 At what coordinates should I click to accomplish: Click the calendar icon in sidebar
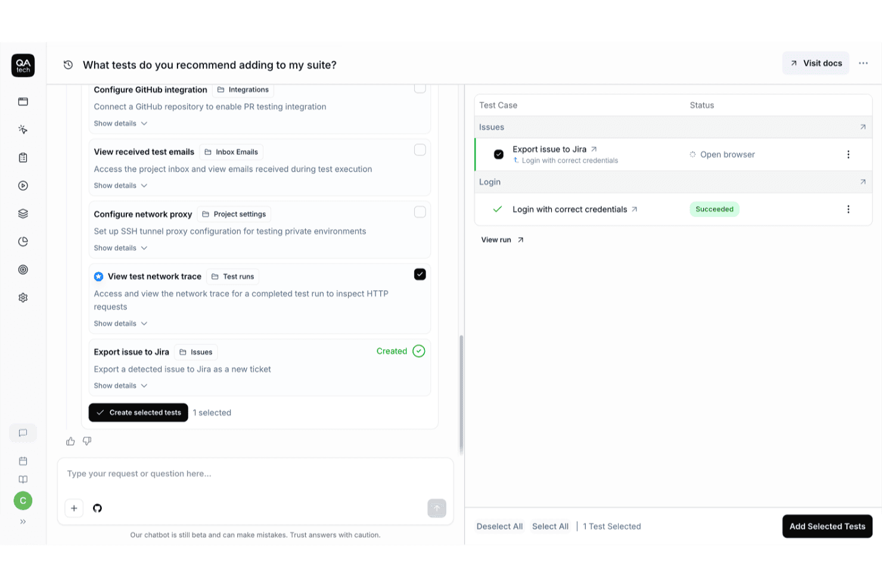[23, 461]
